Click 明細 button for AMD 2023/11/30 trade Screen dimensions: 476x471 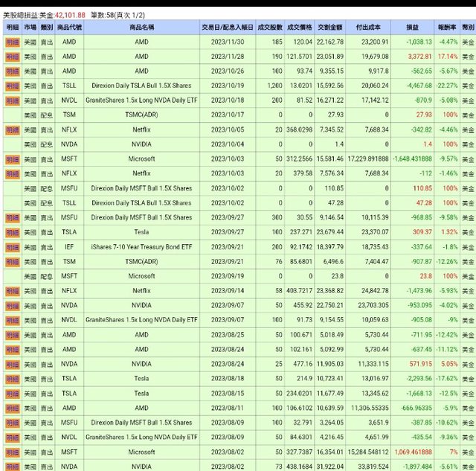[x=12, y=42]
